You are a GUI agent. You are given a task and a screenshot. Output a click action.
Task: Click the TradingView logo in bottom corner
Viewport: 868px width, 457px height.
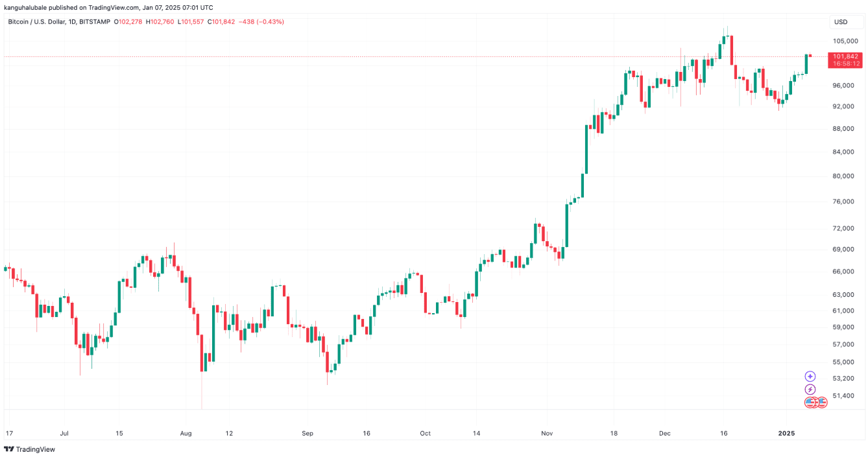pyautogui.click(x=29, y=449)
